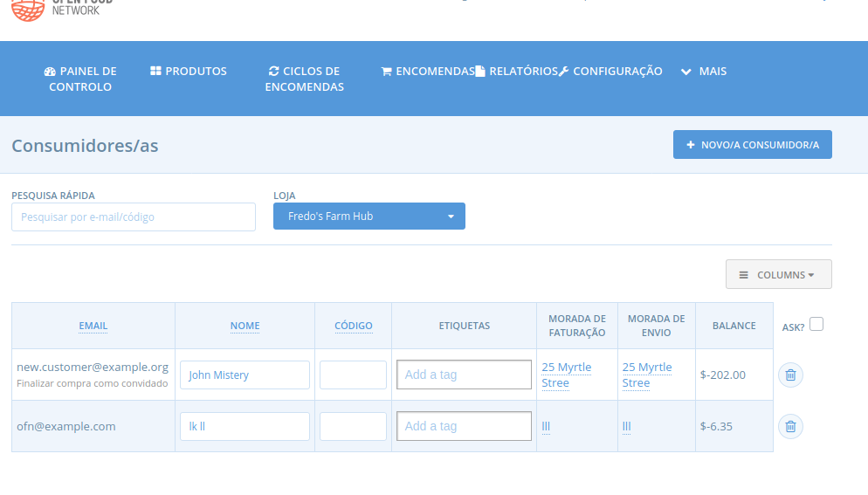The image size is (868, 495).
Task: Select email new.customer@example.org
Action: (x=93, y=367)
